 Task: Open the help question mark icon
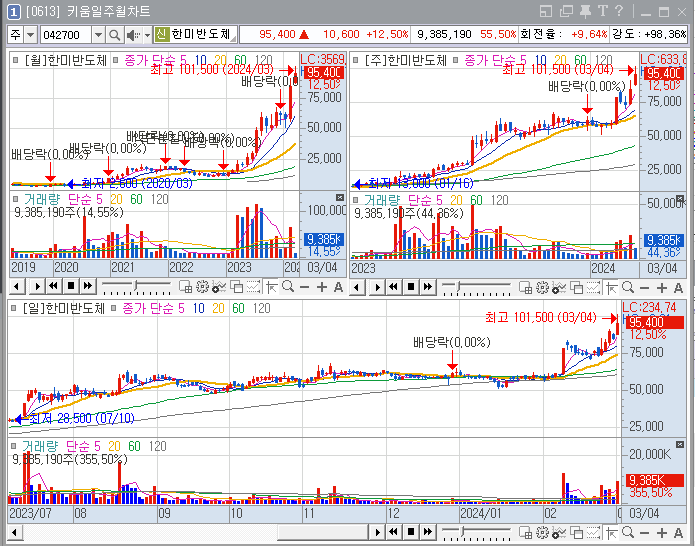[x=619, y=11]
